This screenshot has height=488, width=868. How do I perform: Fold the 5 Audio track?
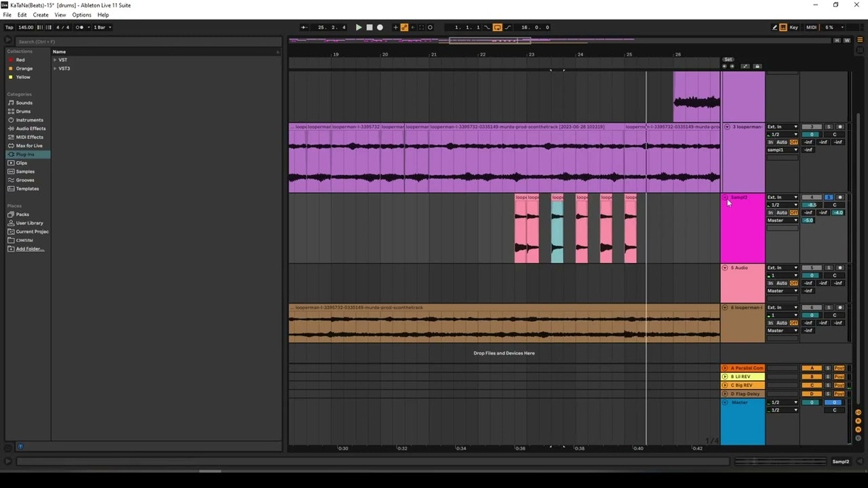pyautogui.click(x=726, y=268)
